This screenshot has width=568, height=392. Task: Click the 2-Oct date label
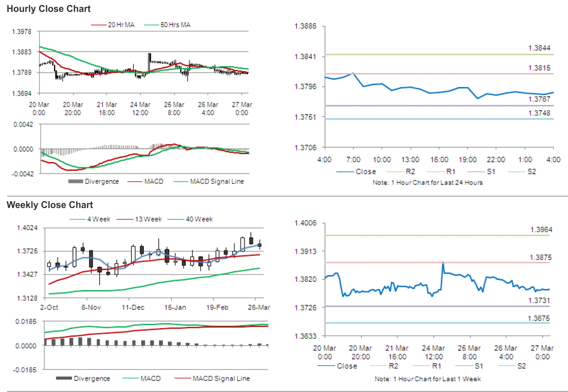tap(49, 307)
